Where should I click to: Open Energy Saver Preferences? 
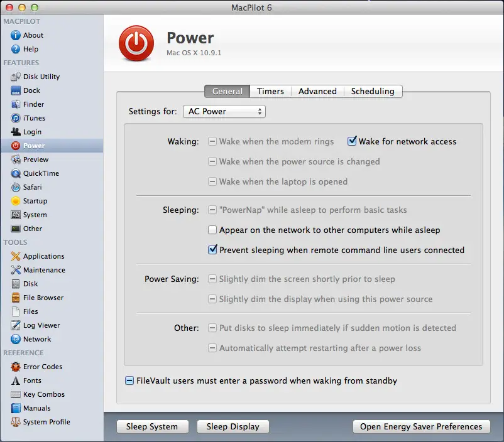422,426
